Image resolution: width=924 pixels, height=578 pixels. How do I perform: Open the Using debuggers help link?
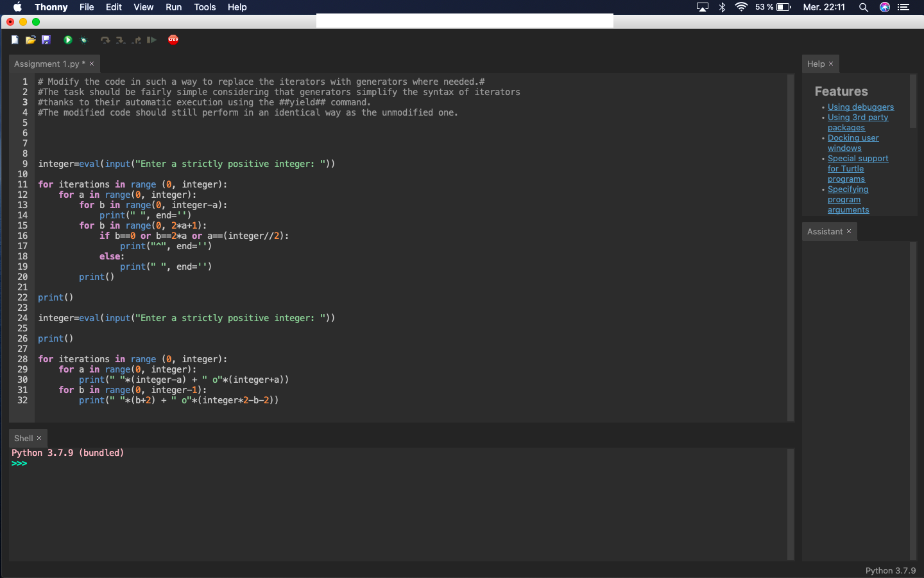click(860, 107)
